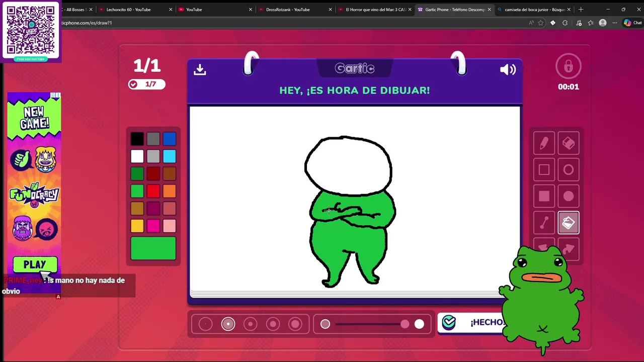Switch to the camiseta del boca junior tab
The width and height of the screenshot is (644, 362).
click(534, 10)
